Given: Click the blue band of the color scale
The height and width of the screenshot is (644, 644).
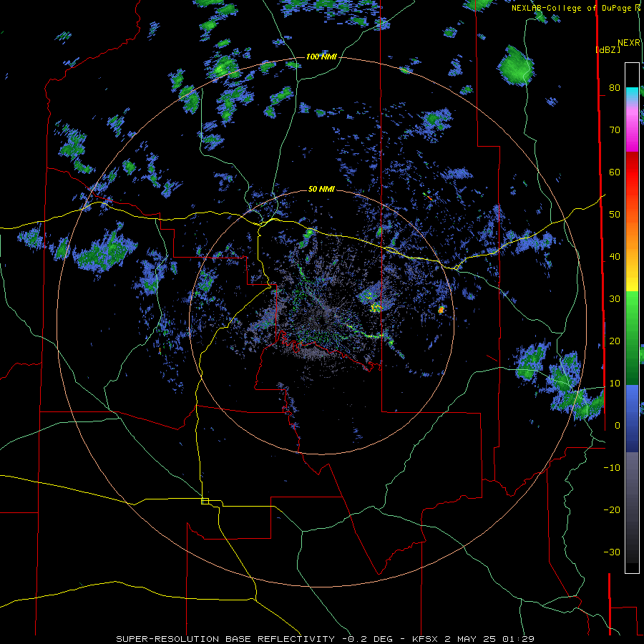Looking at the screenshot, I should [x=632, y=419].
